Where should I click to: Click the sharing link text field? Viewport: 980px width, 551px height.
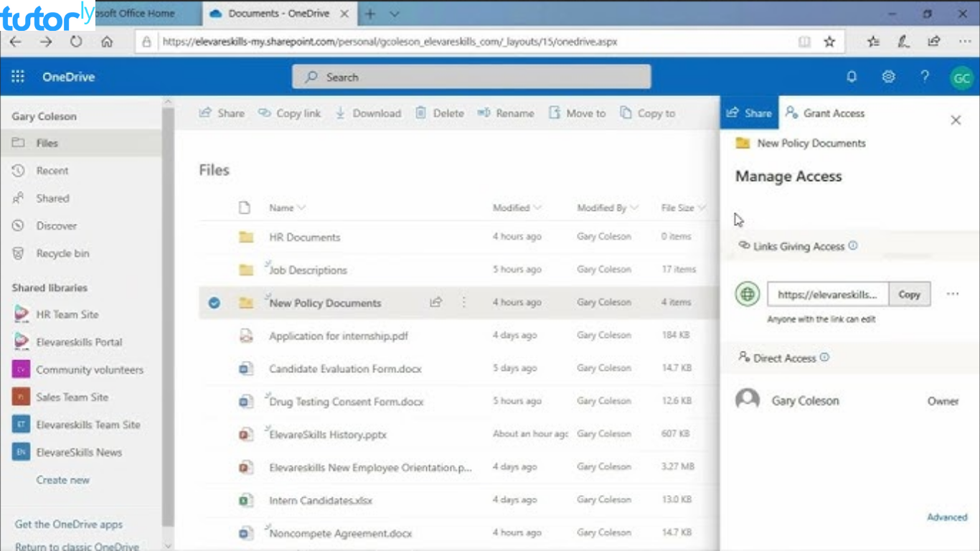[x=828, y=294]
